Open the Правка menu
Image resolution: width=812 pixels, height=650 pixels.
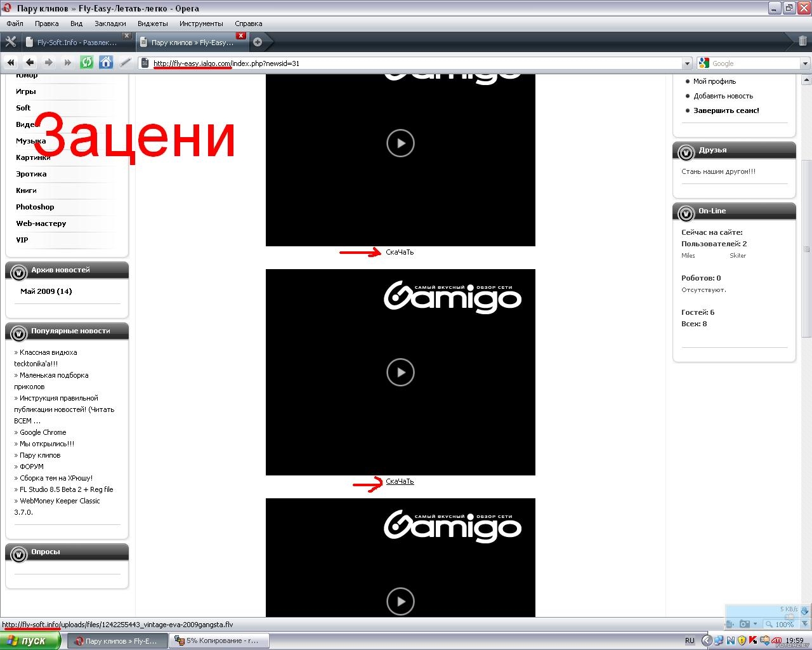click(x=47, y=23)
